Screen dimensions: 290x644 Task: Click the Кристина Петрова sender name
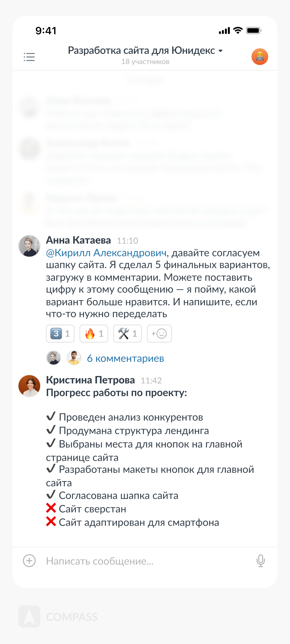(x=90, y=380)
